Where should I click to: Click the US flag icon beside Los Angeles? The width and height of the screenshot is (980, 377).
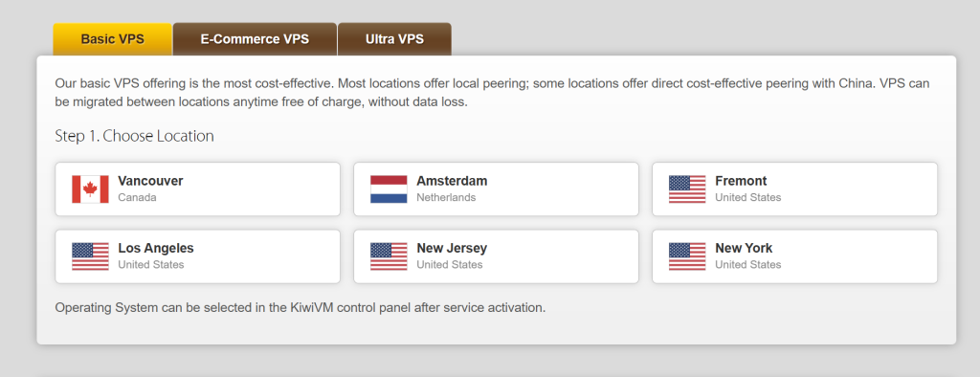[x=90, y=256]
